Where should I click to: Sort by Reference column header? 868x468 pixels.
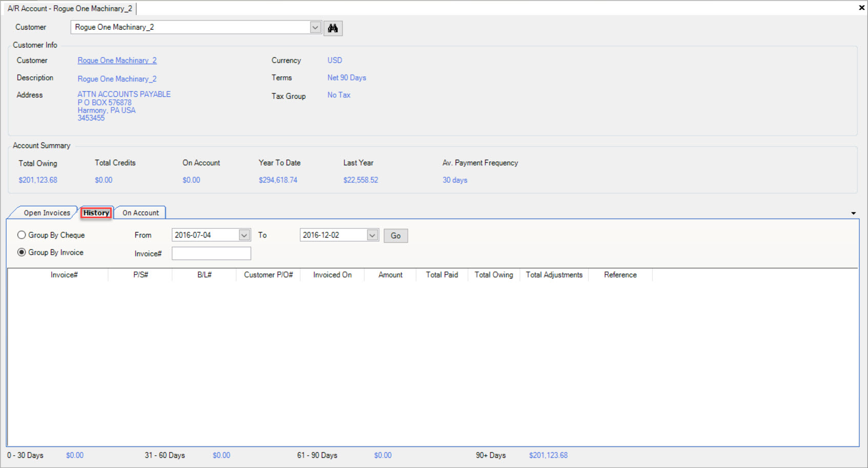621,275
